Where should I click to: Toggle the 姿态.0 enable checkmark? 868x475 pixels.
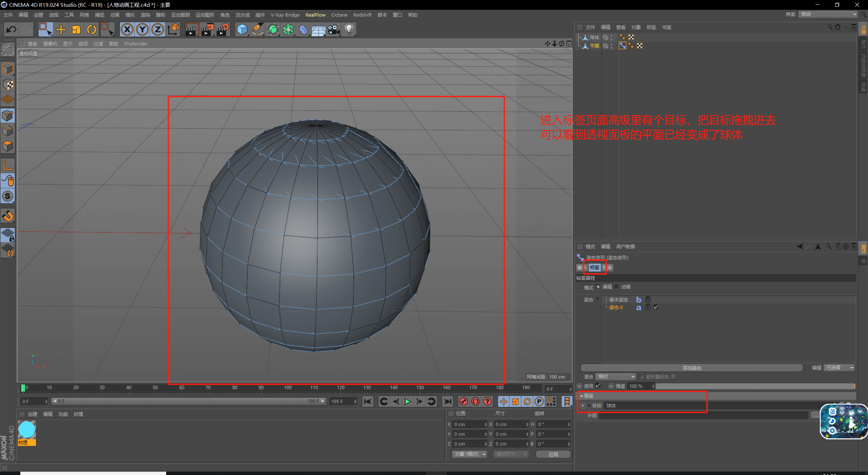pos(656,307)
